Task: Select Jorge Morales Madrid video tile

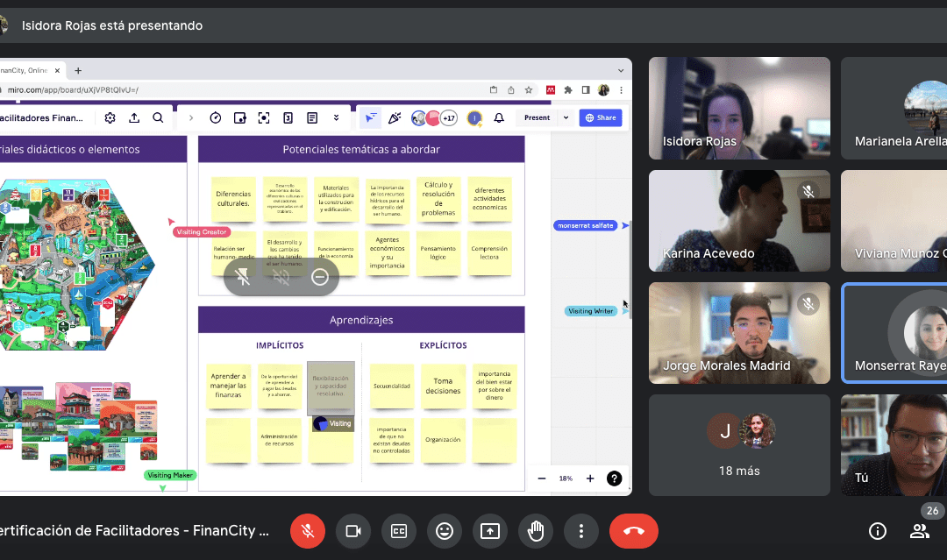Action: coord(739,333)
